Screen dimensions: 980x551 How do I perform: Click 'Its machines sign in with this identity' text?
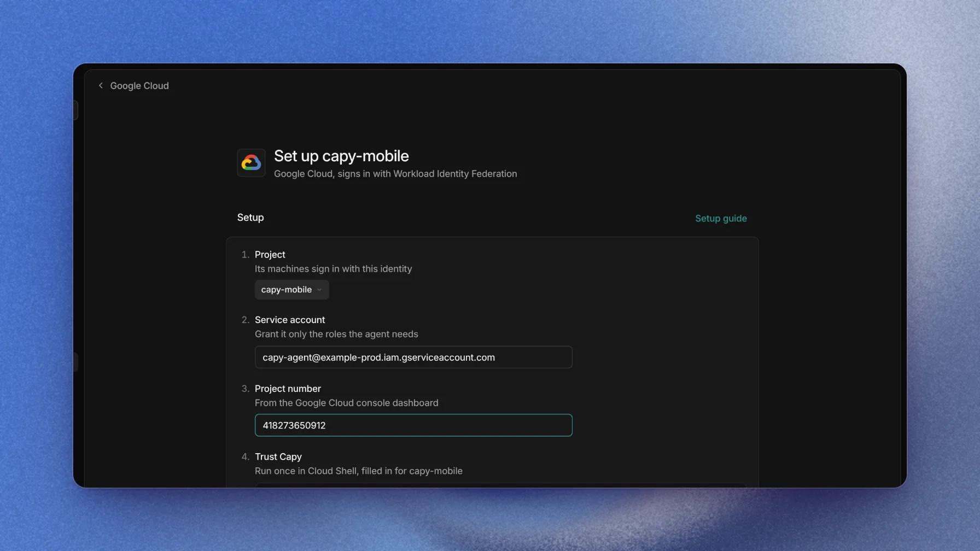pos(334,269)
